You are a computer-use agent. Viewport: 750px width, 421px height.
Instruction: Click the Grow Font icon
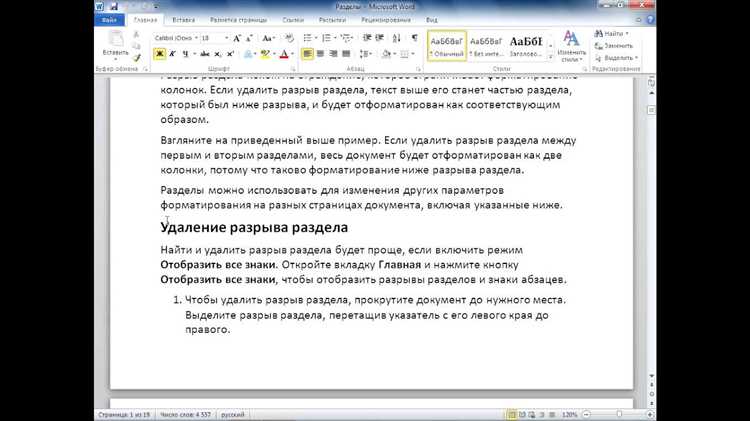237,38
